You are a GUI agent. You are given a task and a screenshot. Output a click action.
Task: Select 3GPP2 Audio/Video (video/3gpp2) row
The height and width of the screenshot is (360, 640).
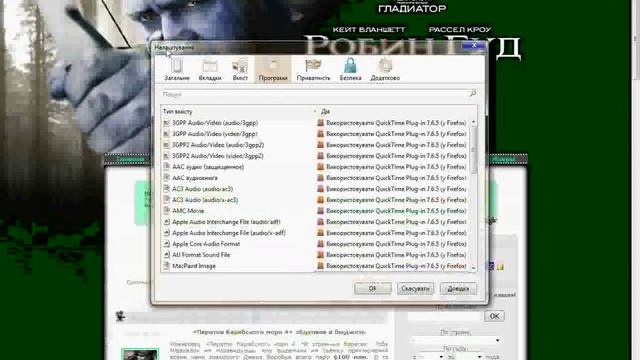315,156
